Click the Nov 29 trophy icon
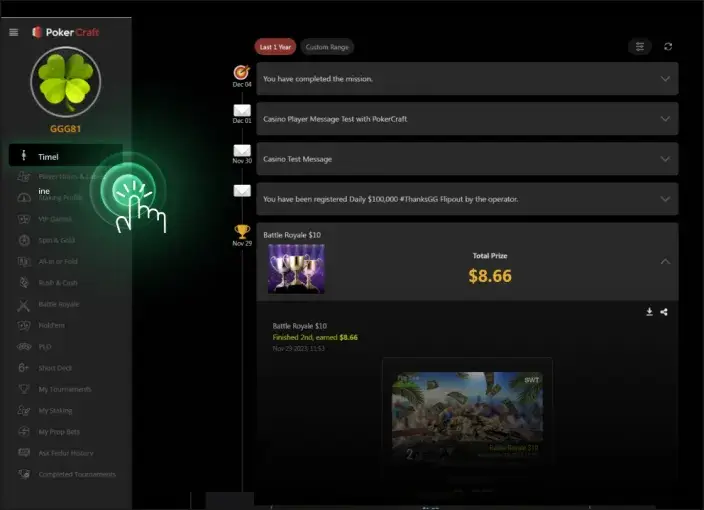 (242, 231)
